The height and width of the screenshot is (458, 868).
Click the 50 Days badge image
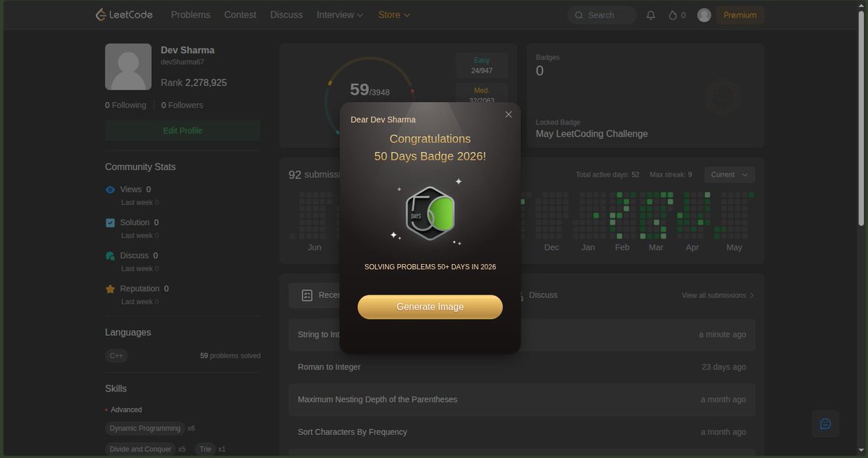(x=430, y=213)
